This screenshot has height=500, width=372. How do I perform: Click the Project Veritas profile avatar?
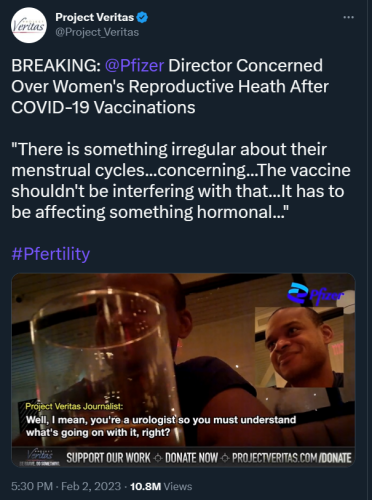coord(29,25)
